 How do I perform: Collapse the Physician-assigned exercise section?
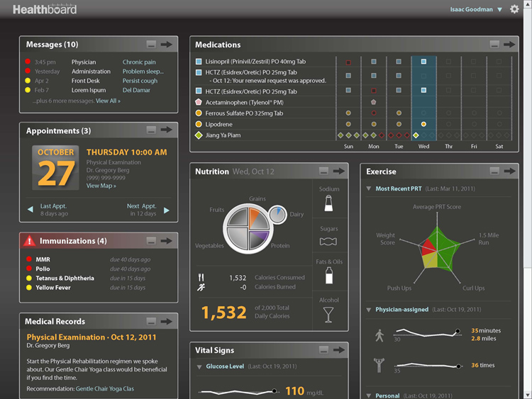coord(368,310)
